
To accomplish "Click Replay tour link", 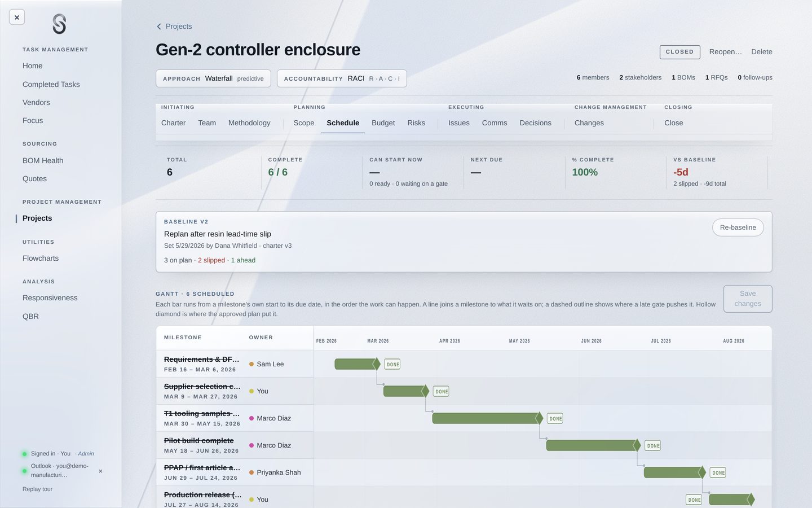I will pyautogui.click(x=37, y=489).
